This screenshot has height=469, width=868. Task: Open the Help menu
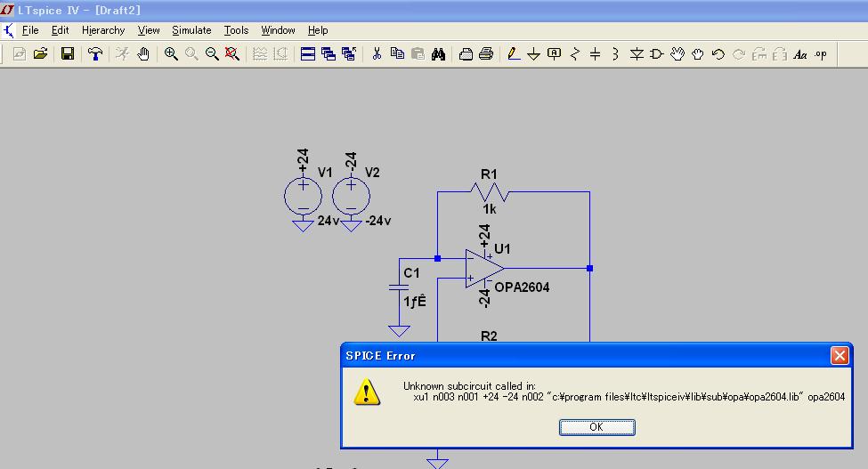318,30
